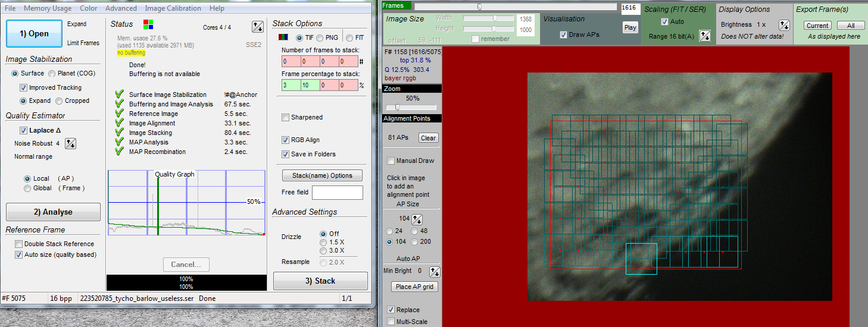The image size is (868, 327).
Task: Toggle the Auto scaling checkbox
Action: coord(672,21)
